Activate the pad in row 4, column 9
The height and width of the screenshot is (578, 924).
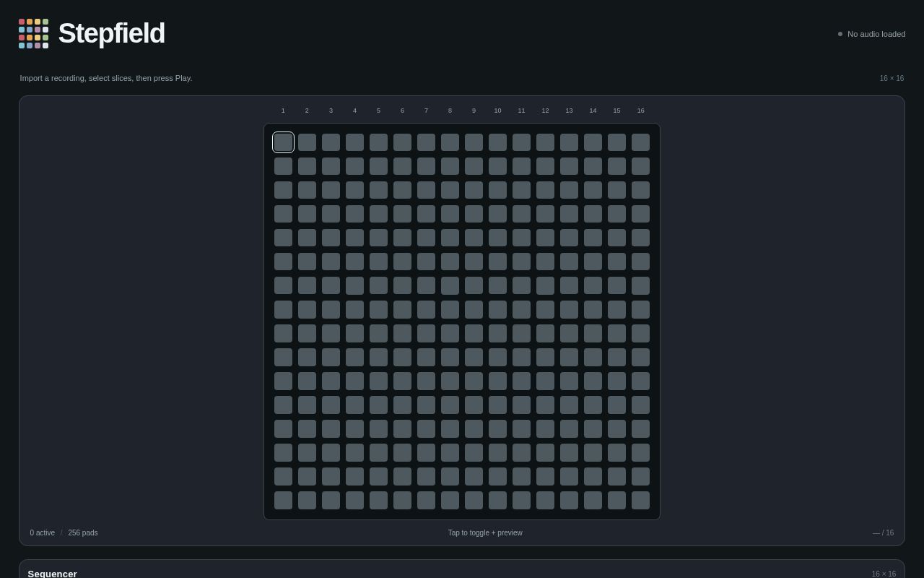coord(474,214)
